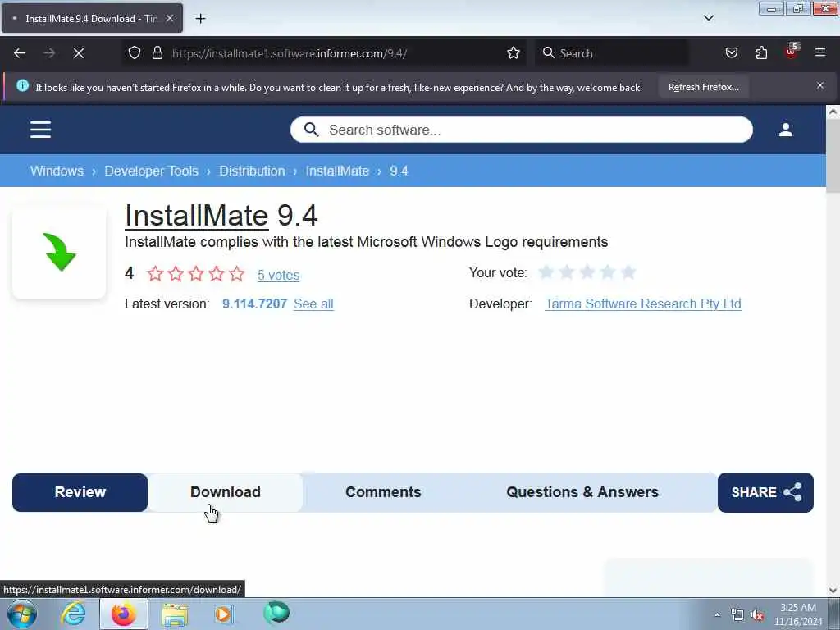Image resolution: width=840 pixels, height=630 pixels.
Task: Dismiss the Firefox refresh notification bar
Action: tap(820, 85)
